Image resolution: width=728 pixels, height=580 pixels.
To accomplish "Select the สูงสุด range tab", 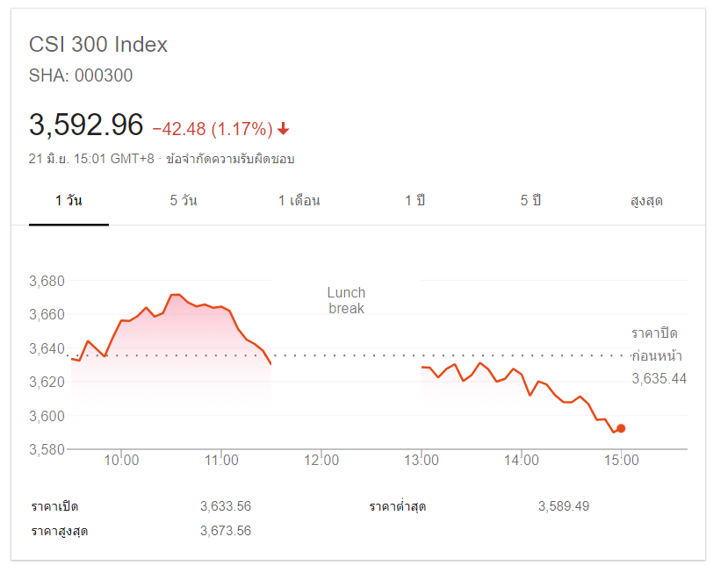I will pos(646,201).
